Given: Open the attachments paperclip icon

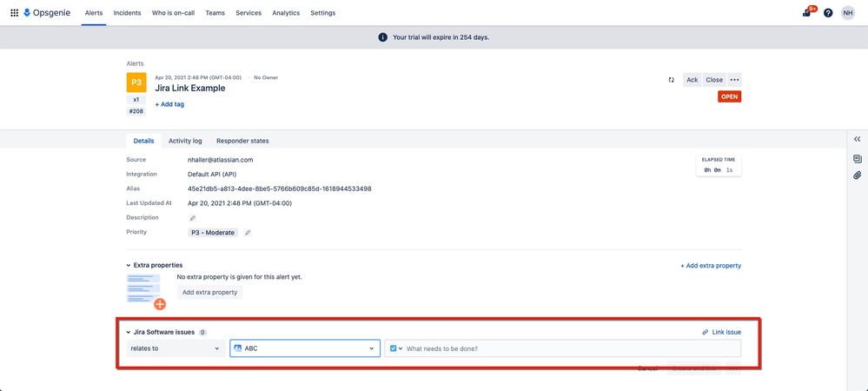Looking at the screenshot, I should [x=858, y=176].
